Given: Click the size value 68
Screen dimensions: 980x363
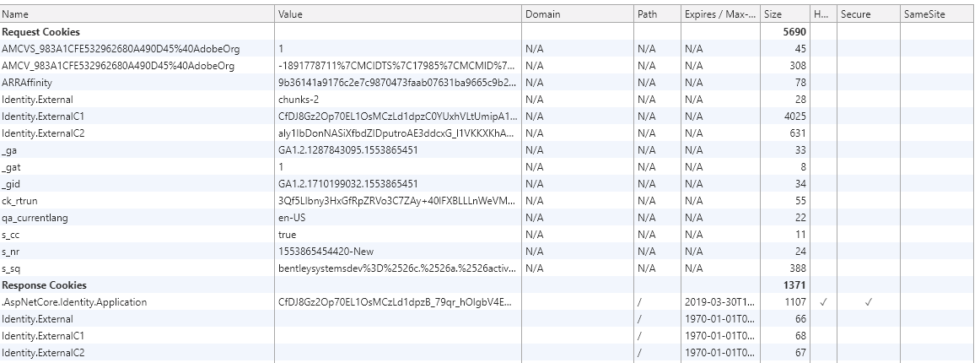Looking at the screenshot, I should click(800, 335).
